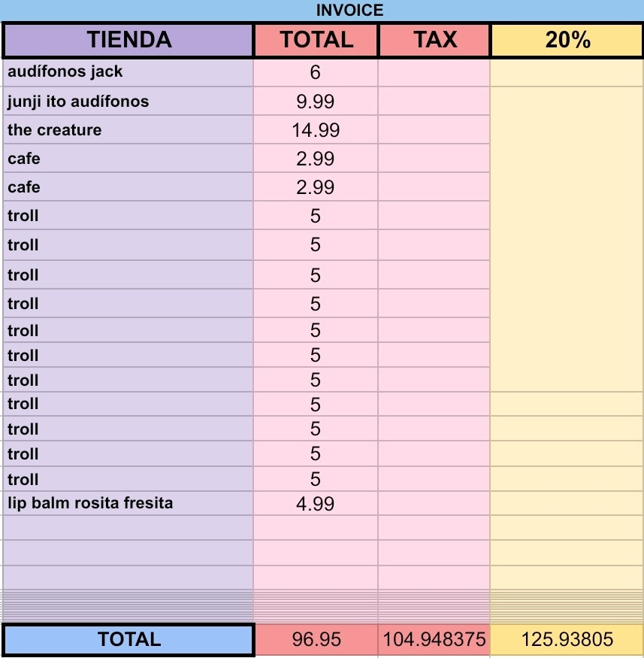This screenshot has height=658, width=644.
Task: Select the 'junji ito audífonos' cell
Action: pyautogui.click(x=128, y=101)
